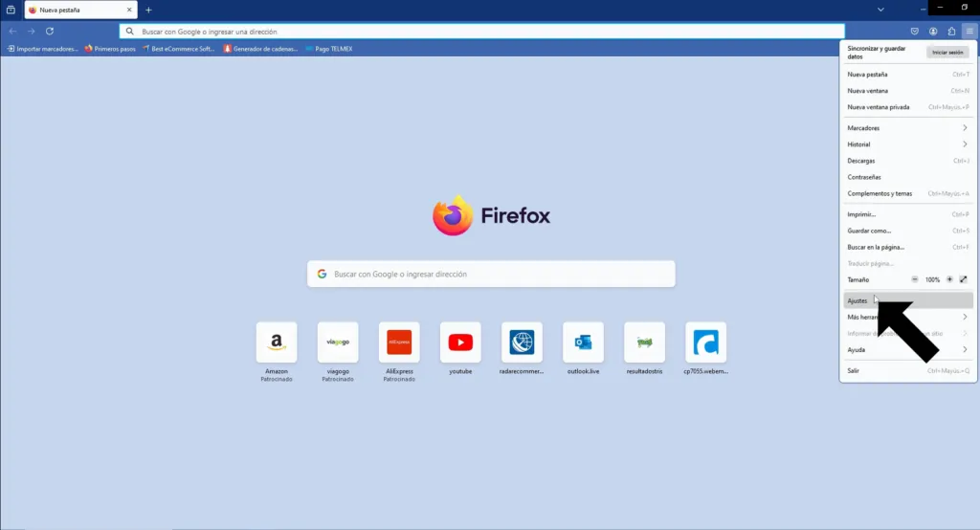Image resolution: width=980 pixels, height=530 pixels.
Task: Open Importar marcadores bookmark
Action: (42, 49)
